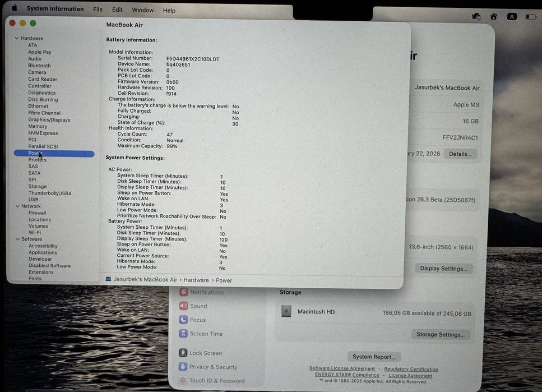This screenshot has width=542, height=392.
Task: Open the System Information menu
Action: 55,8
